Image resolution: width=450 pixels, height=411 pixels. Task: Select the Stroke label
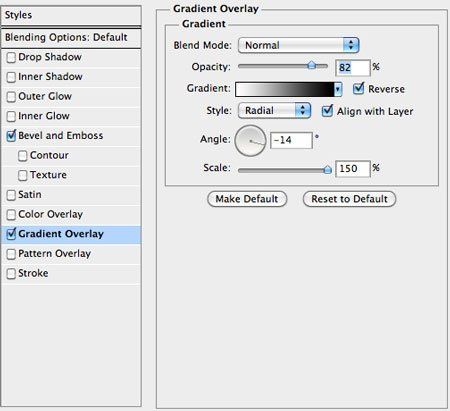[33, 273]
